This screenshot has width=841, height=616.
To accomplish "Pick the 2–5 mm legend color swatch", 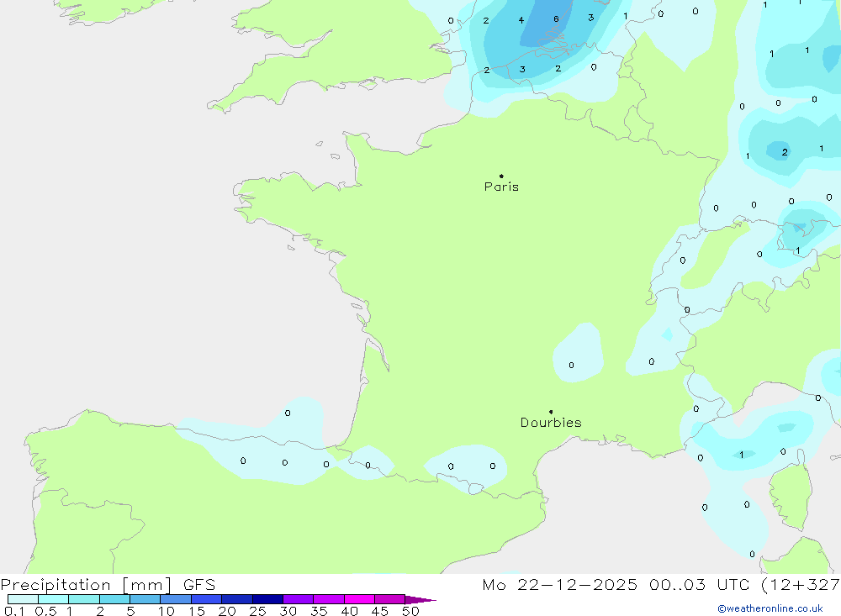I will (x=114, y=599).
